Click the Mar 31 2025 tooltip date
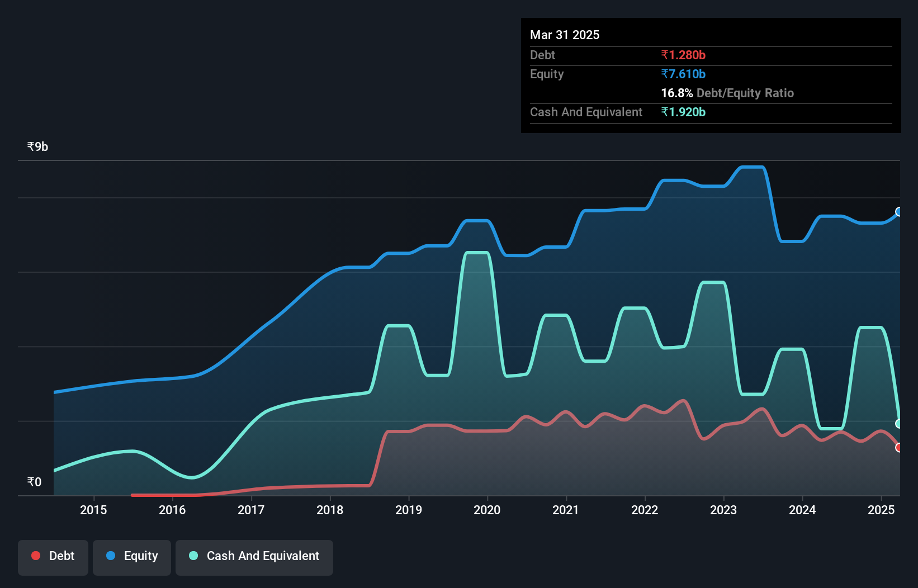This screenshot has width=918, height=588. point(565,35)
